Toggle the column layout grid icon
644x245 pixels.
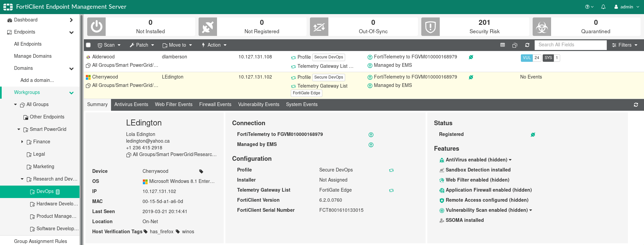[x=502, y=45]
